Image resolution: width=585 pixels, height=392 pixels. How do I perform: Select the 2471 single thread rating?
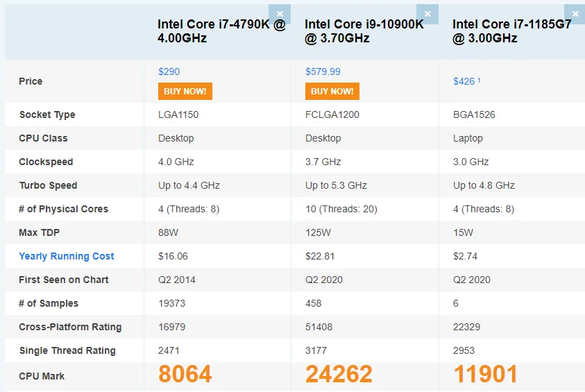click(169, 350)
